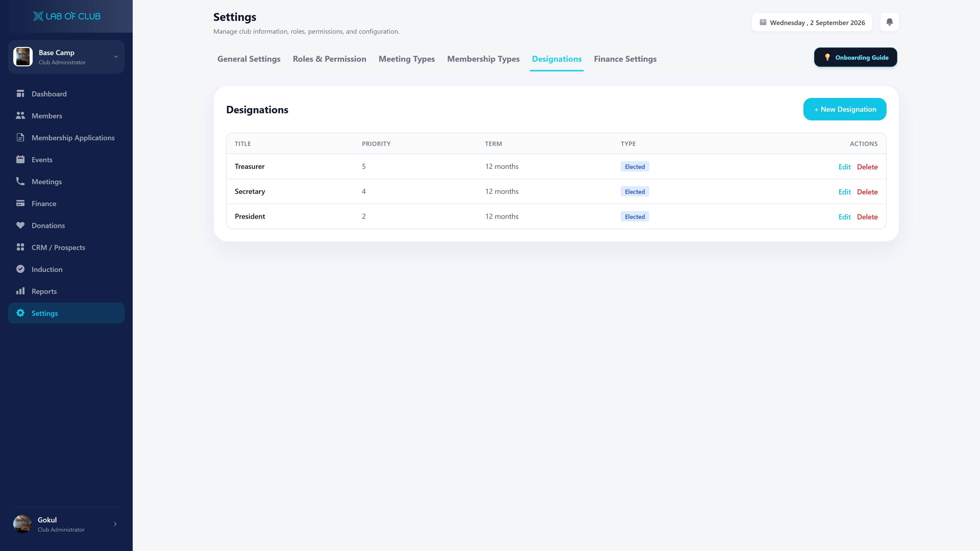Screen dimensions: 980x551
Task: Click the Induction checkmark icon
Action: tap(20, 269)
